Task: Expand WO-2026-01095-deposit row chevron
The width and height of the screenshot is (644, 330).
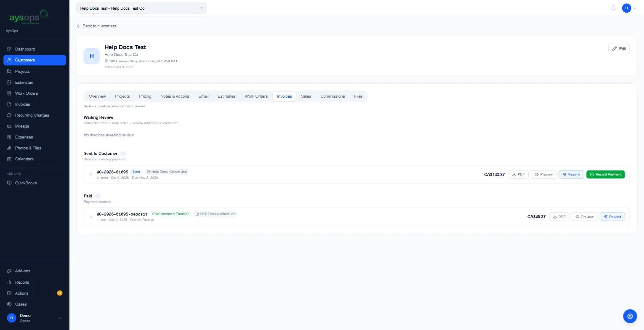Action: tap(90, 217)
